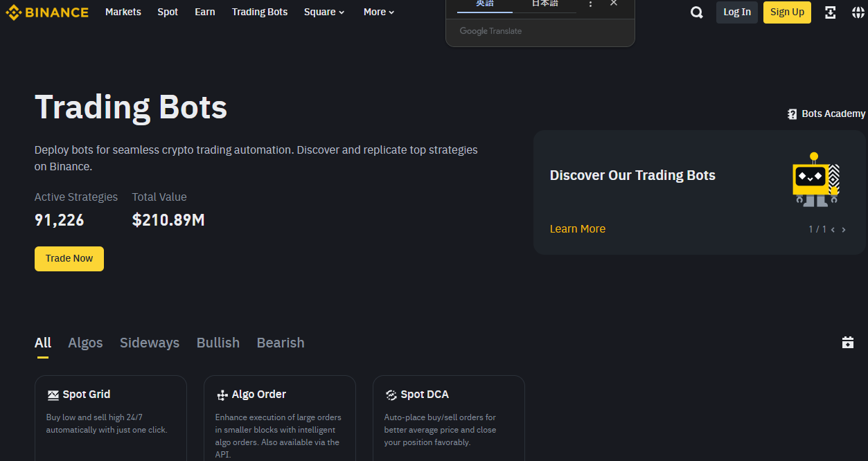Switch translation to the English tab
The width and height of the screenshot is (868, 461).
(485, 4)
